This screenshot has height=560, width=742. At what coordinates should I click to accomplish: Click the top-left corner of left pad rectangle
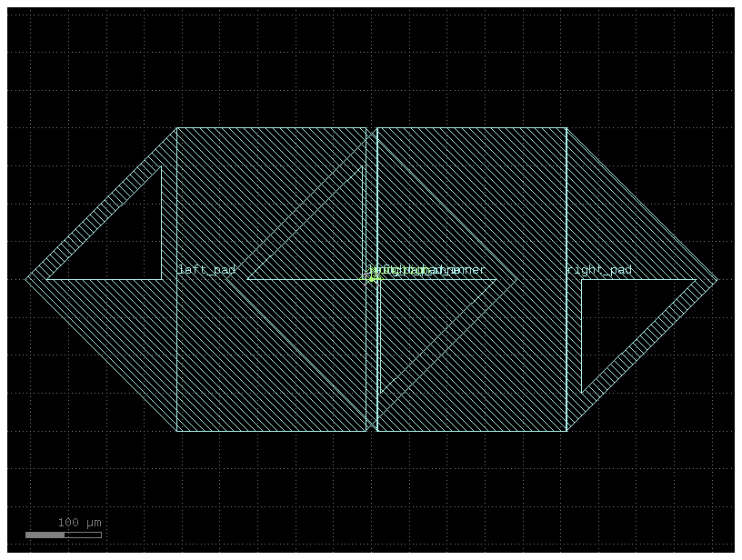pos(176,128)
